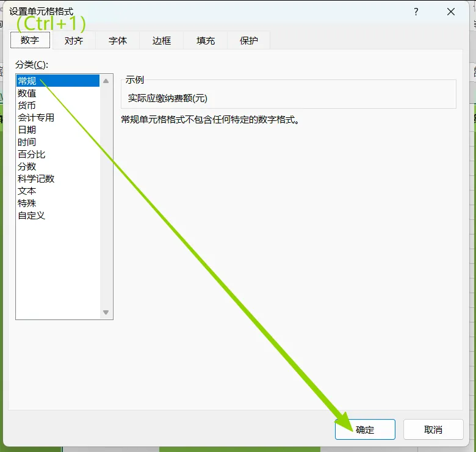Image resolution: width=476 pixels, height=452 pixels.
Task: Choose the 会计专用 category
Action: 58,117
